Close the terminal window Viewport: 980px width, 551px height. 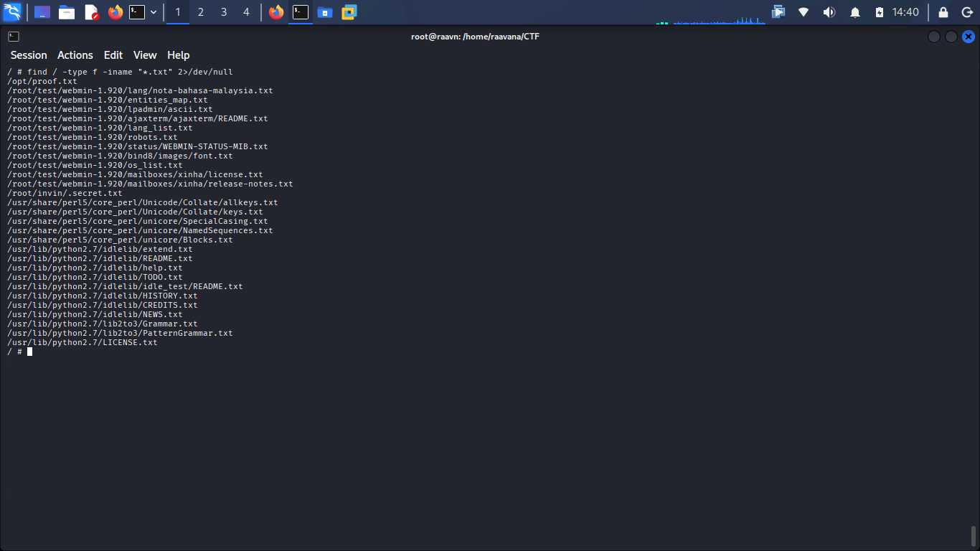969,37
